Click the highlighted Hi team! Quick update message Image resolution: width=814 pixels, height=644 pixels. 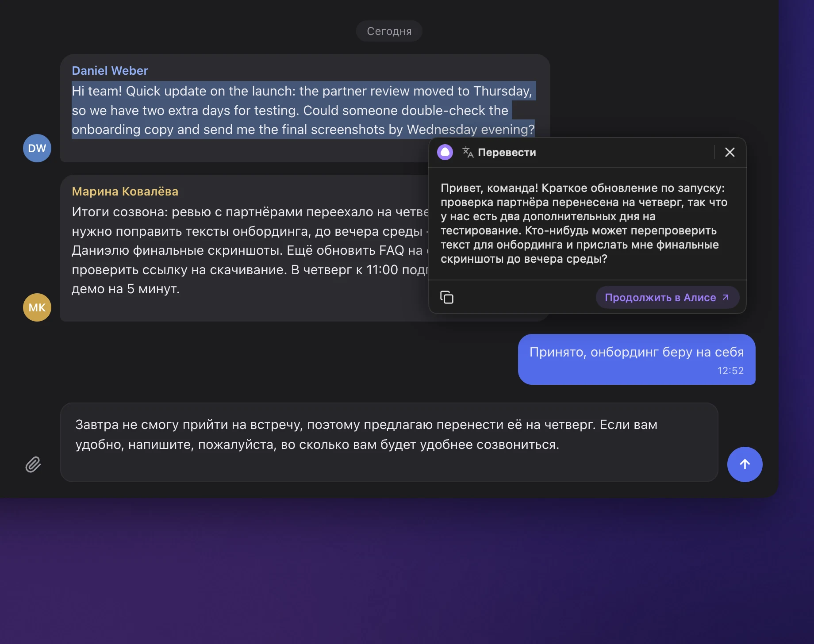click(x=303, y=110)
